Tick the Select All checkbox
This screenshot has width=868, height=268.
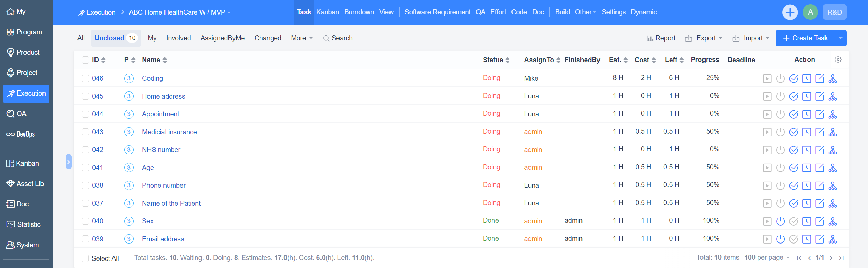(85, 258)
